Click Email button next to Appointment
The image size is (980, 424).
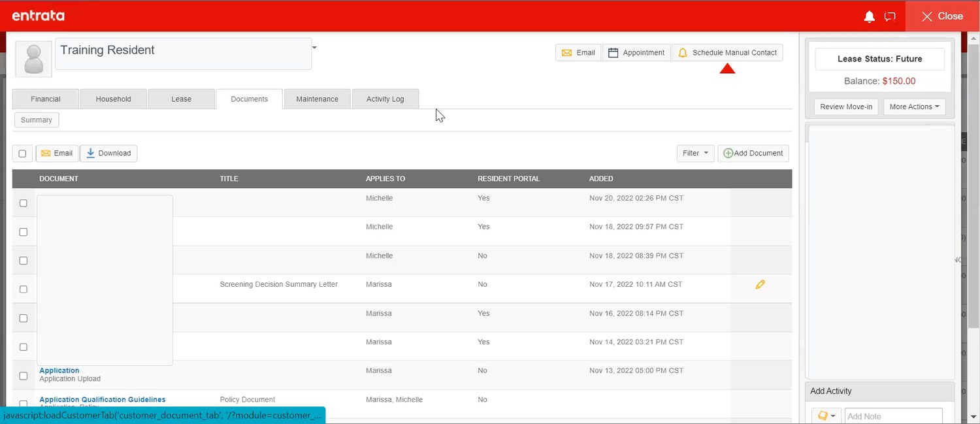tap(578, 53)
